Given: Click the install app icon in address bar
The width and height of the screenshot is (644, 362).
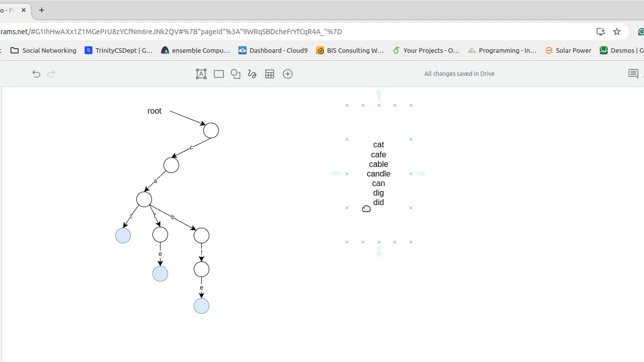Looking at the screenshot, I should (x=601, y=32).
